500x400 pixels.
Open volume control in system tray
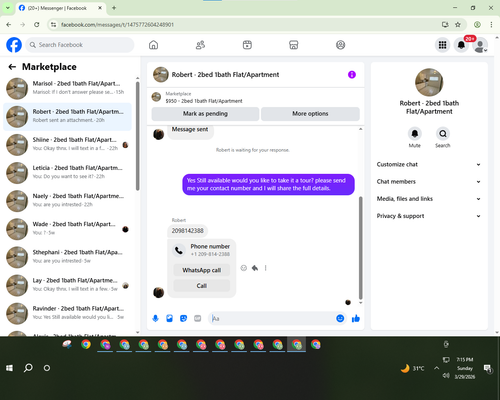[x=446, y=376]
